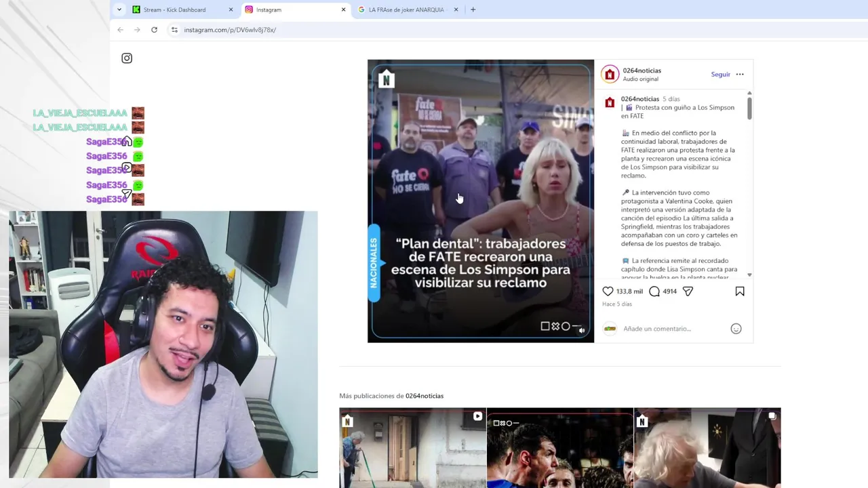
Task: Open the emoji picker in comment box
Action: coord(736,329)
